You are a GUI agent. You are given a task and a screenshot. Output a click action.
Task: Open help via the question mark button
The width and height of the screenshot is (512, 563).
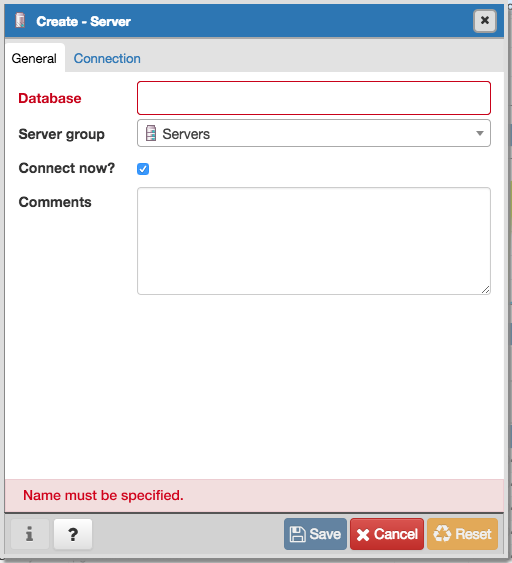[x=73, y=534]
